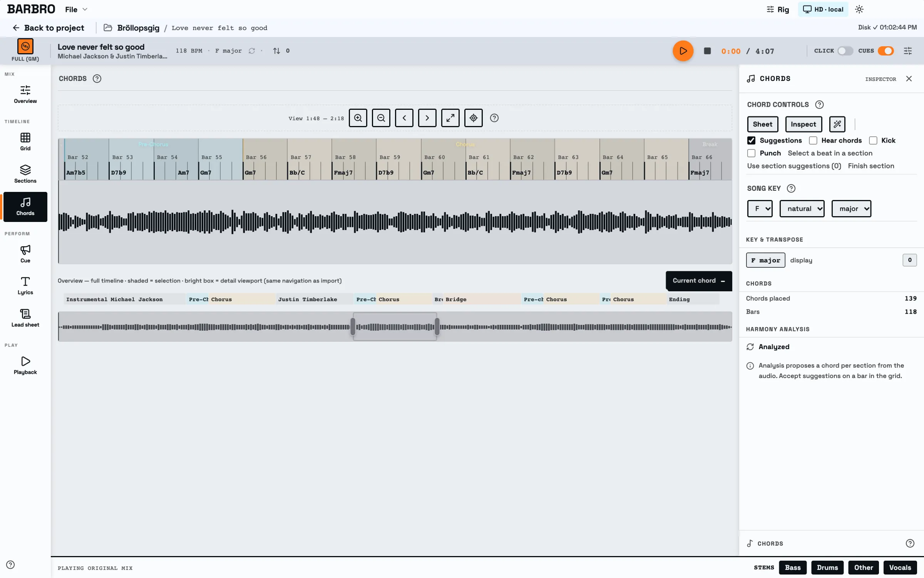Open the Cue megaphone sidebar item
Screen dimensions: 924x578
[25, 254]
